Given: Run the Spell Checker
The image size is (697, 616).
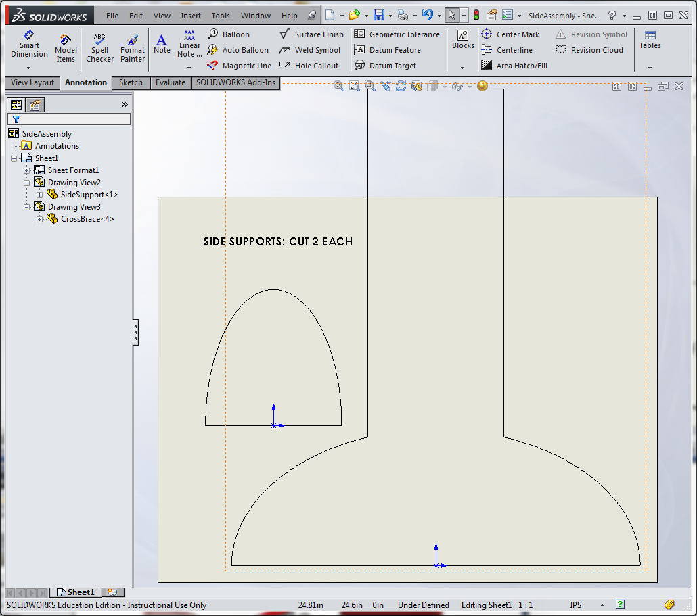Looking at the screenshot, I should tap(99, 49).
